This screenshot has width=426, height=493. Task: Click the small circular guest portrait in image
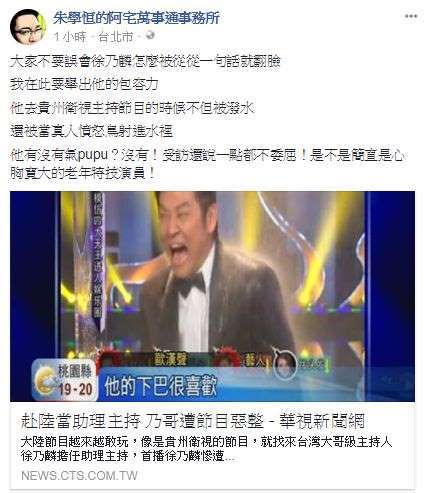285,364
